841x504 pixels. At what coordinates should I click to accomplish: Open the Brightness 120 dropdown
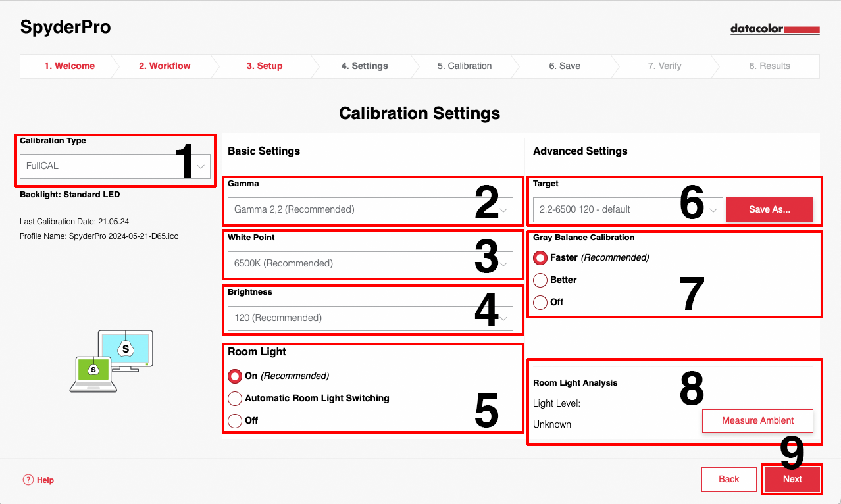pos(370,318)
